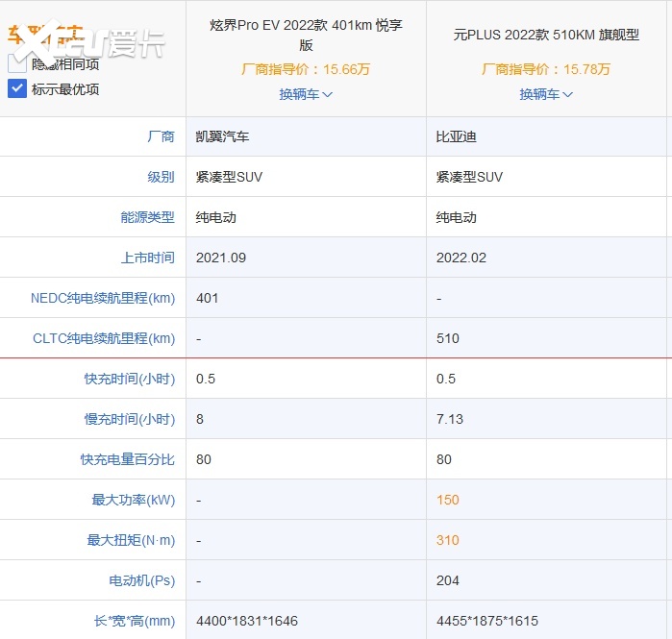Screen dimensions: 672x639
Task: Click the highlighted 310 max torque value
Action: tap(448, 540)
